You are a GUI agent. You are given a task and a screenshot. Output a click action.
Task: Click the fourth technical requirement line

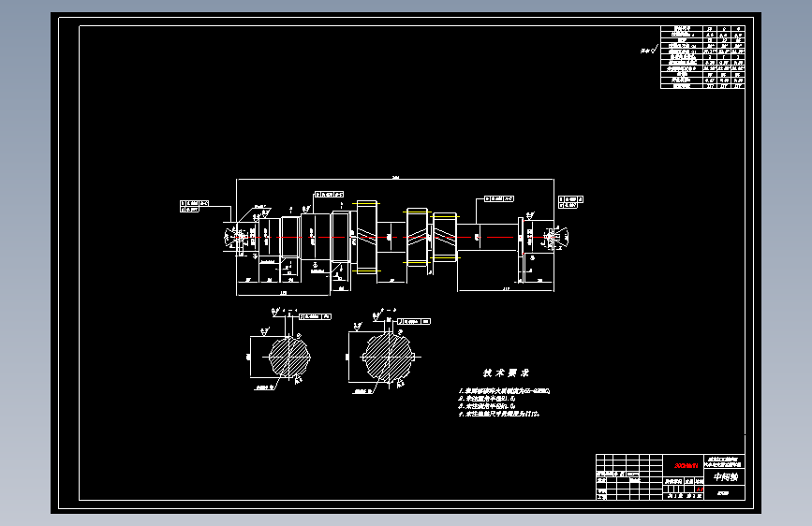tap(498, 414)
